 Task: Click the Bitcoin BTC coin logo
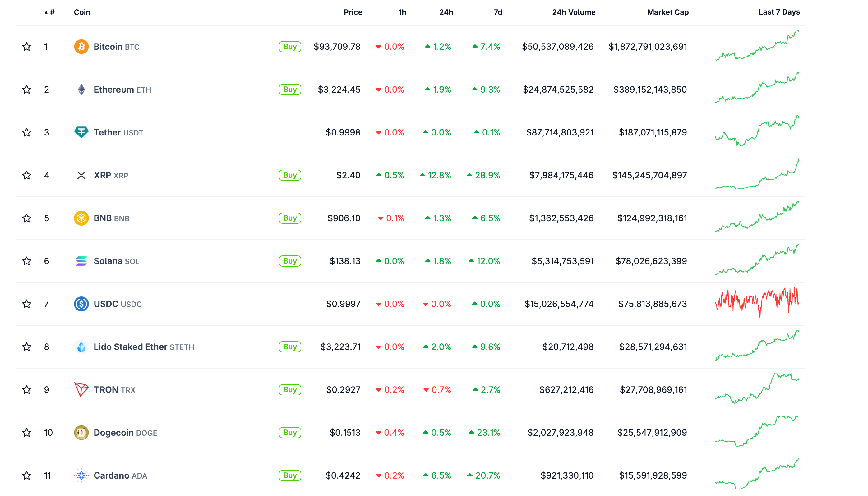[x=81, y=46]
